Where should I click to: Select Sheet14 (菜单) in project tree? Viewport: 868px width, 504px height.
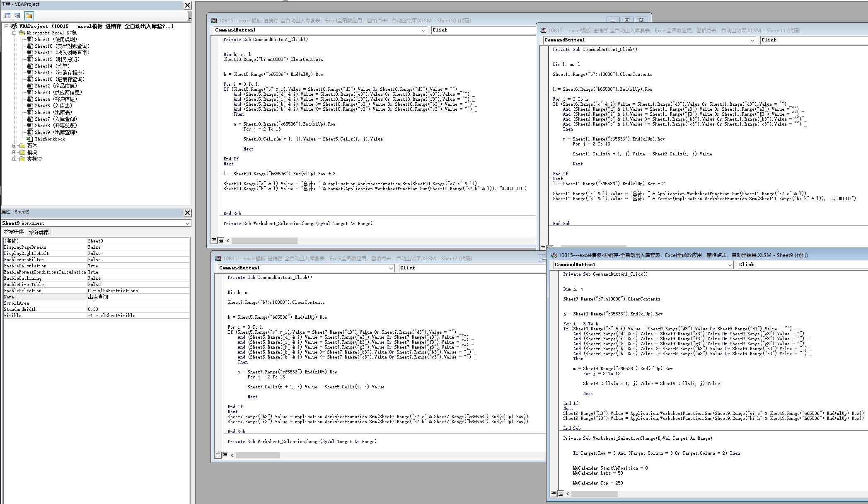[x=52, y=66]
